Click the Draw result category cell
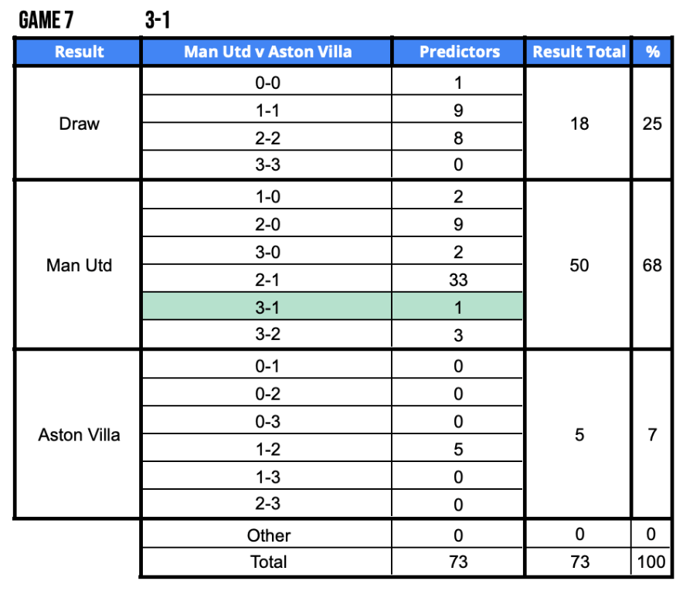The height and width of the screenshot is (598, 700). [x=79, y=124]
